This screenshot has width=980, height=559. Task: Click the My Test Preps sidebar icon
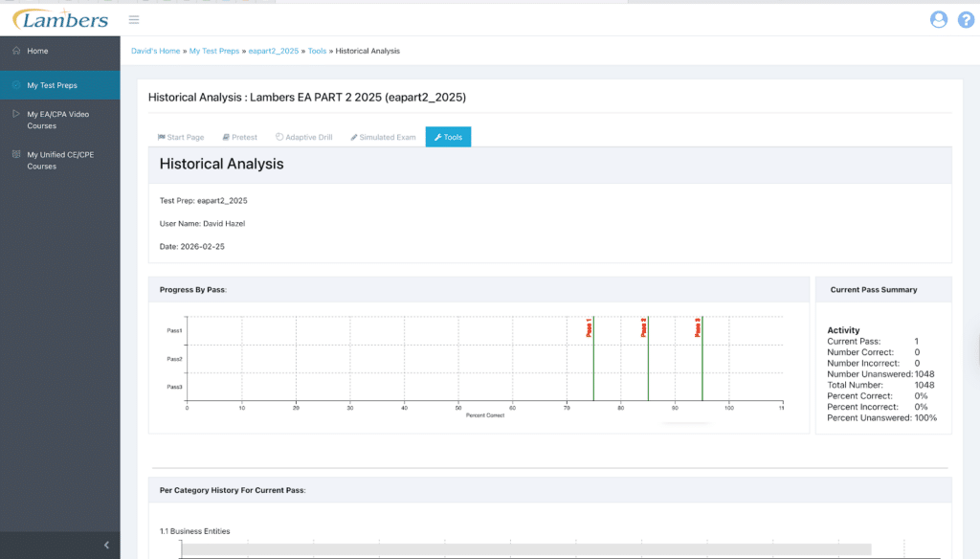click(16, 85)
